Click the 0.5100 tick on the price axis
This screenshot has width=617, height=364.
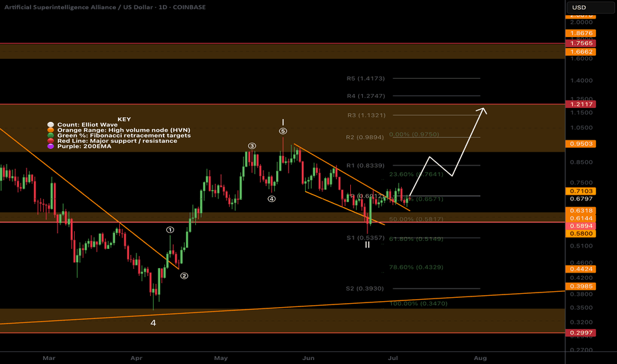[581, 246]
